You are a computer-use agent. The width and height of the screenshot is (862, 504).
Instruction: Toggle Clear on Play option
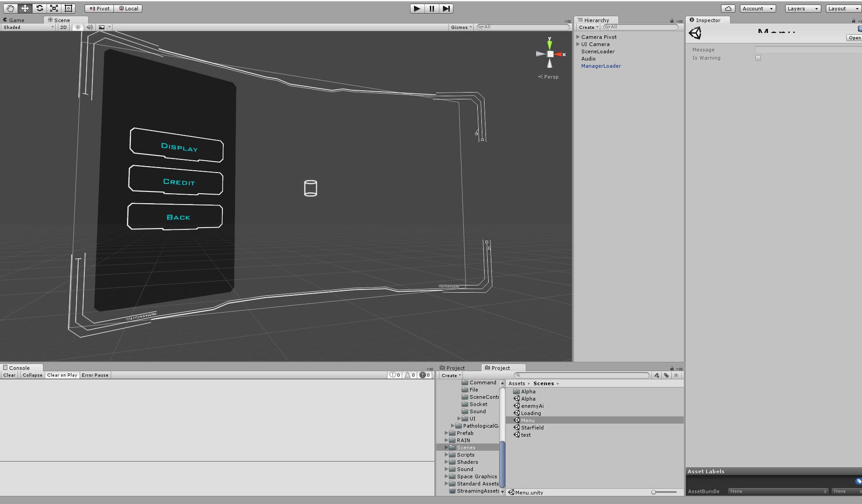point(62,375)
